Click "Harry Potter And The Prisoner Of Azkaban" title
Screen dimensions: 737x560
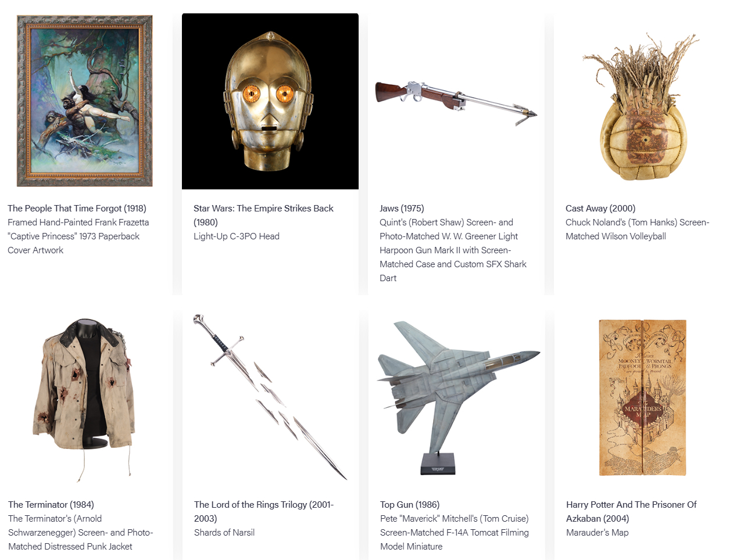click(631, 511)
